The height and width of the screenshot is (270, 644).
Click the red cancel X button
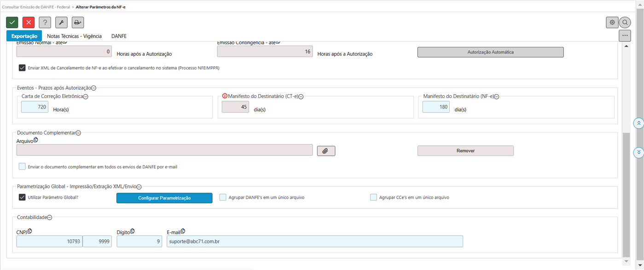tap(29, 23)
